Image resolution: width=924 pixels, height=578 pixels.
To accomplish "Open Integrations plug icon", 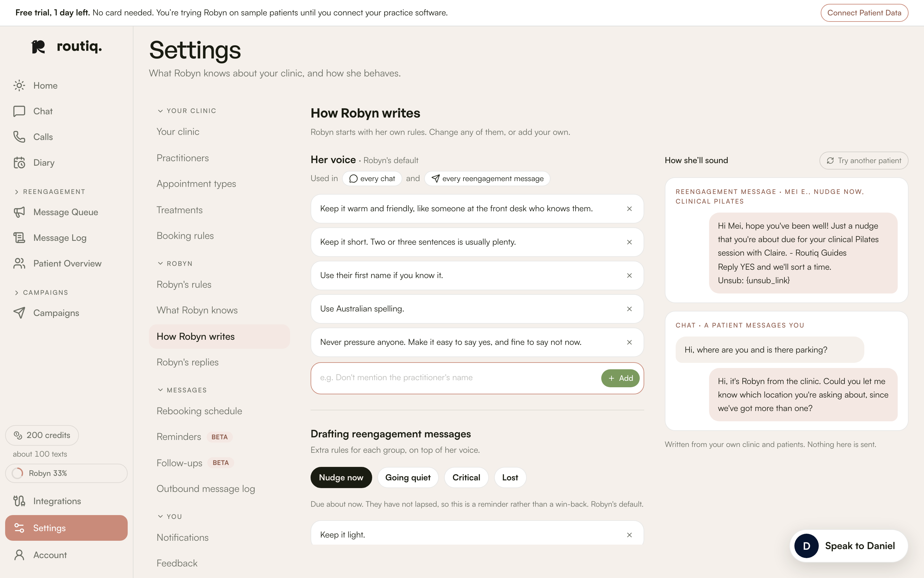I will coord(19,501).
